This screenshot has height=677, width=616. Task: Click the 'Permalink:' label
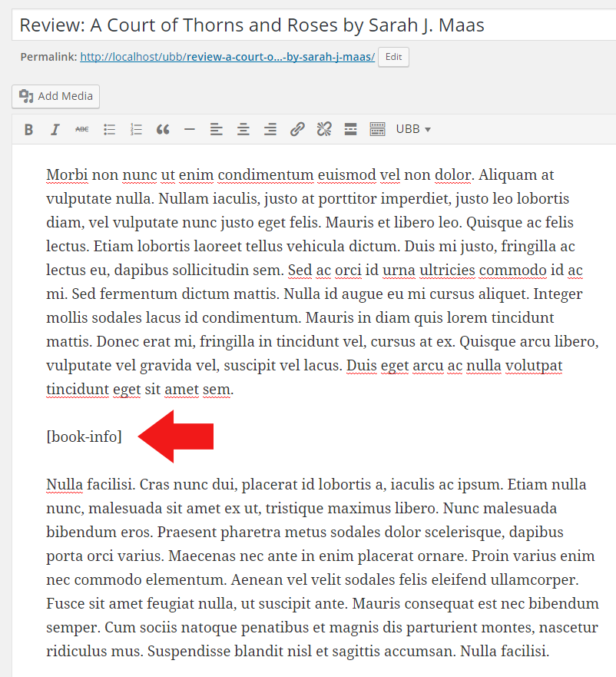point(49,57)
